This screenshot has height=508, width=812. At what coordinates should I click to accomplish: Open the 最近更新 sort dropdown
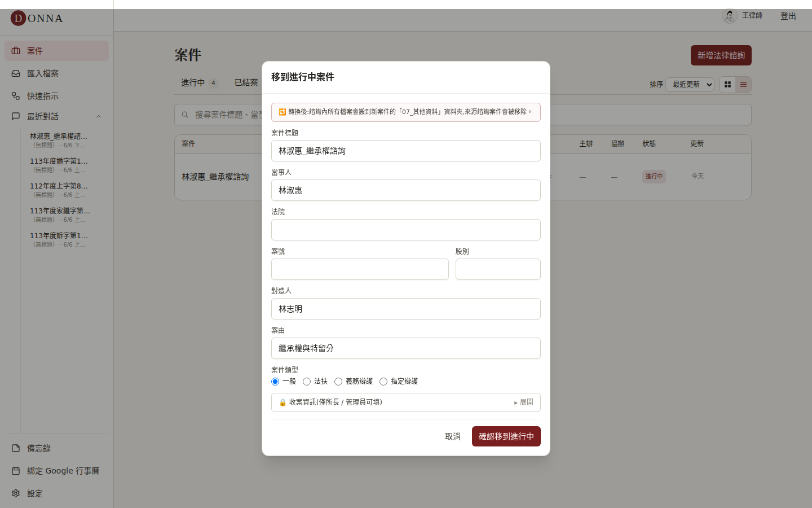coord(690,85)
